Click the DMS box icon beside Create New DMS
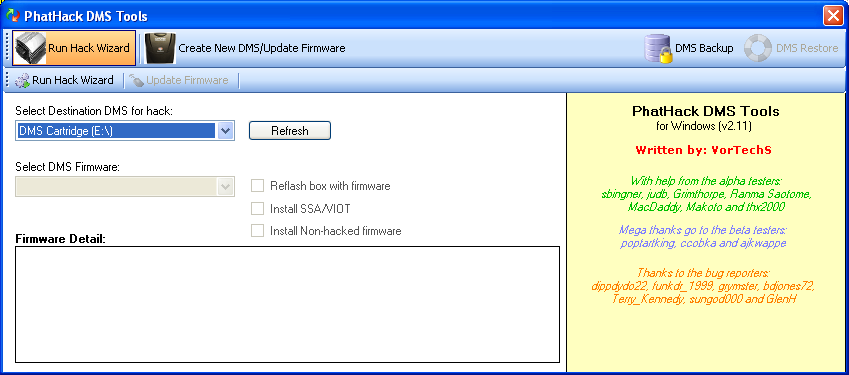Image resolution: width=849 pixels, height=375 pixels. click(160, 48)
